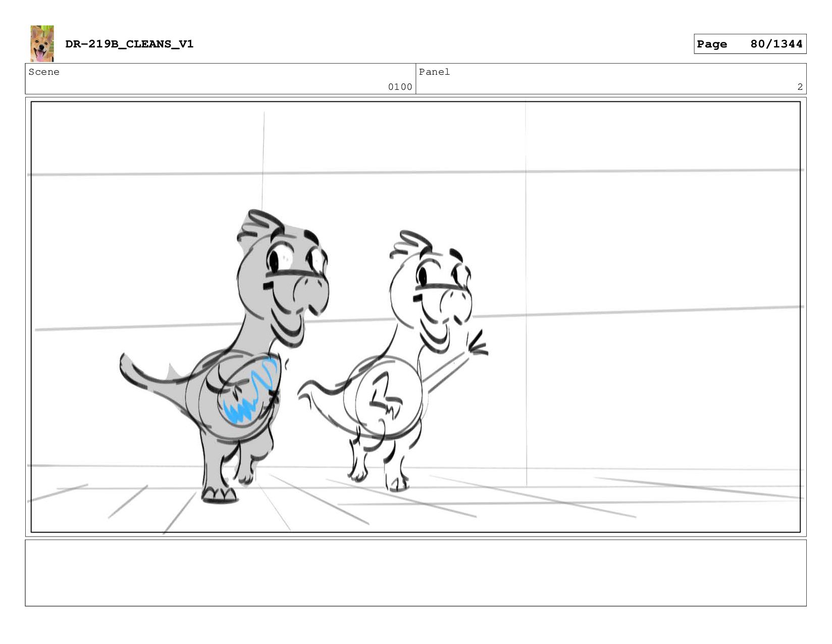Screen dimensions: 832x644
Task: Click the empty notes box below panel
Action: click(415, 573)
